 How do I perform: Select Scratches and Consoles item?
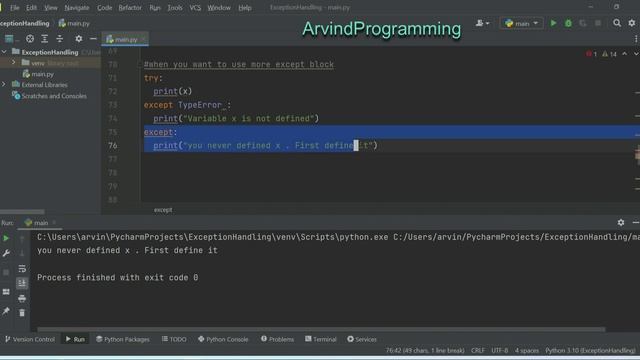[49, 96]
